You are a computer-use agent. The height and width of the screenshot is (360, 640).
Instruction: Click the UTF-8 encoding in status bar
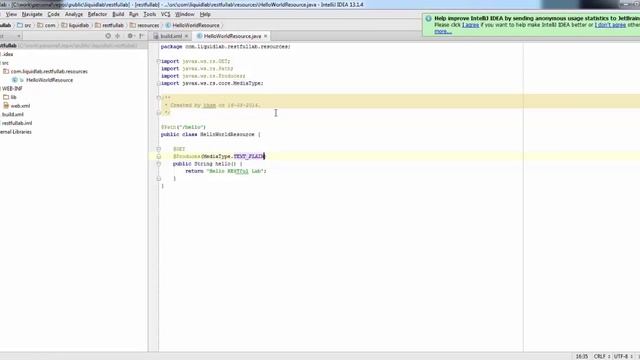tap(623, 356)
